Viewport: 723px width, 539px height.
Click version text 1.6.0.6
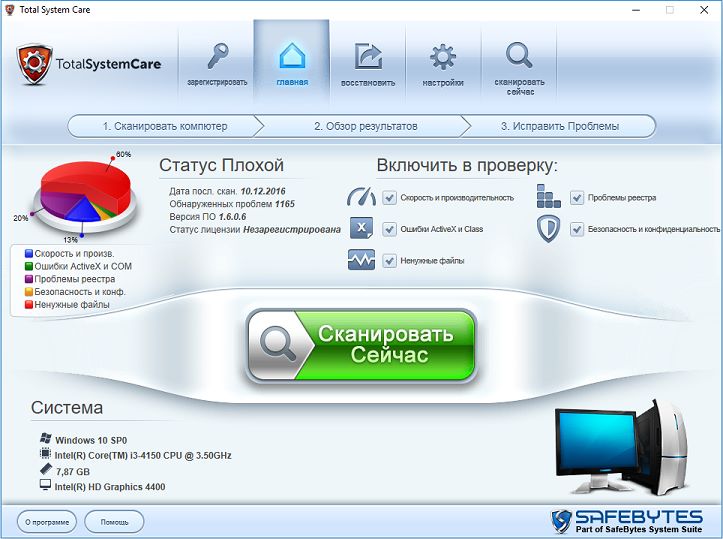tap(232, 217)
